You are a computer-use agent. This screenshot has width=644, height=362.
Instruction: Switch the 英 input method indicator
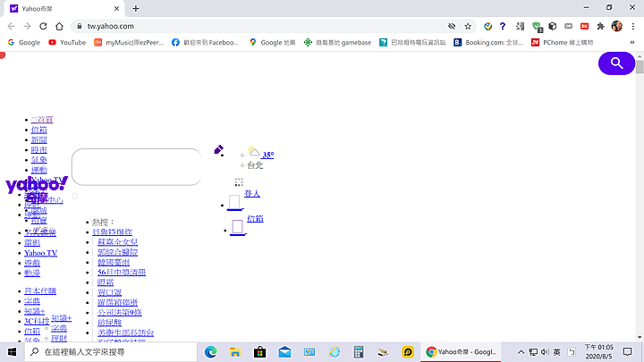pyautogui.click(x=557, y=352)
